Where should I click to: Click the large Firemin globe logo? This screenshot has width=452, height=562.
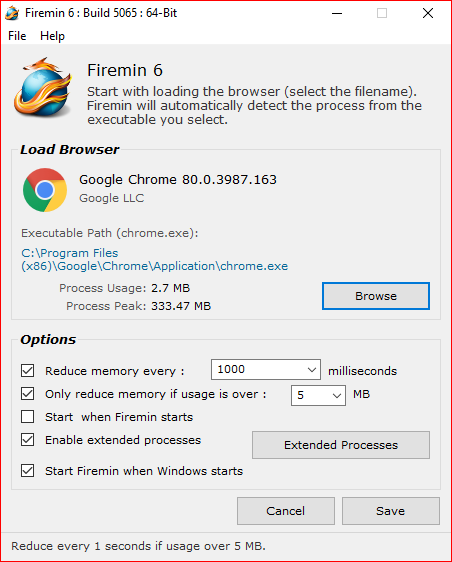click(x=43, y=87)
